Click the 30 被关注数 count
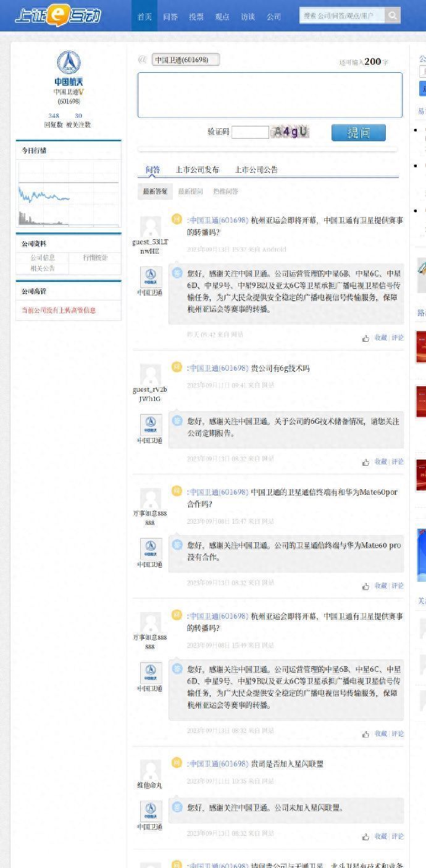Viewport: 426px width, 868px height. [x=78, y=115]
